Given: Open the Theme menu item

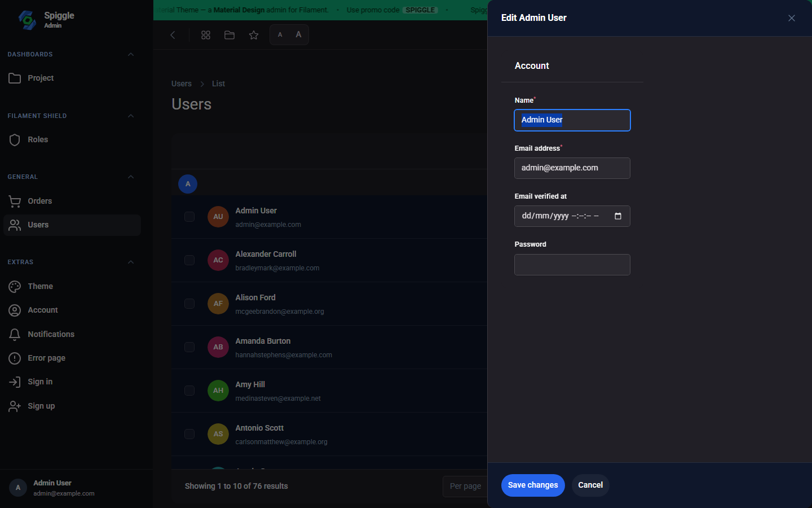Looking at the screenshot, I should [x=72, y=287].
